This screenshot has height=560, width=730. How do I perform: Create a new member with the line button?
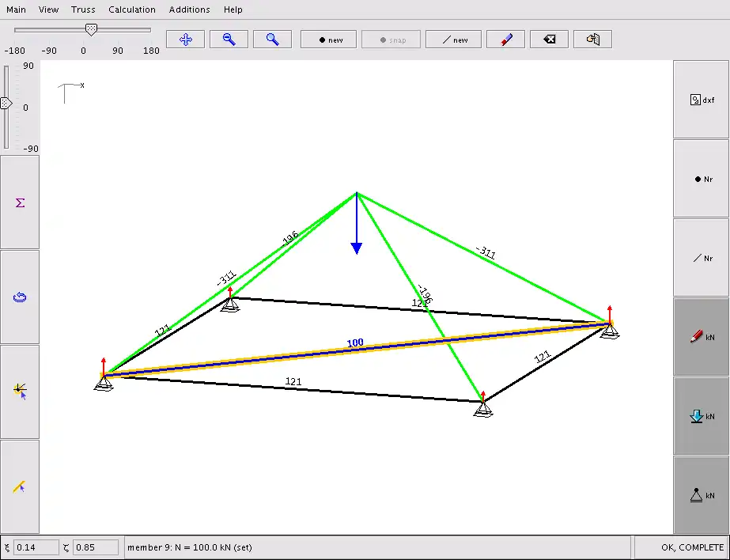[453, 40]
